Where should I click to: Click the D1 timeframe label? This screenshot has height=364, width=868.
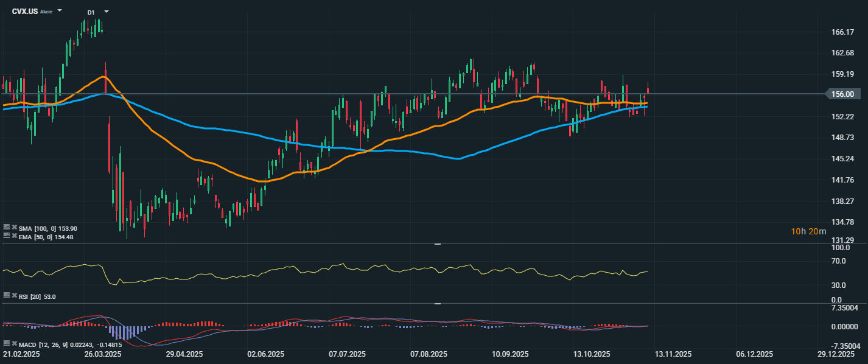pyautogui.click(x=91, y=12)
